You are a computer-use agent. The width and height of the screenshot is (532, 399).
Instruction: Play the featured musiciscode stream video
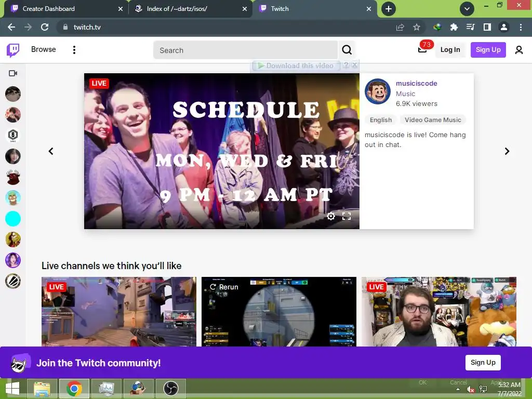221,151
